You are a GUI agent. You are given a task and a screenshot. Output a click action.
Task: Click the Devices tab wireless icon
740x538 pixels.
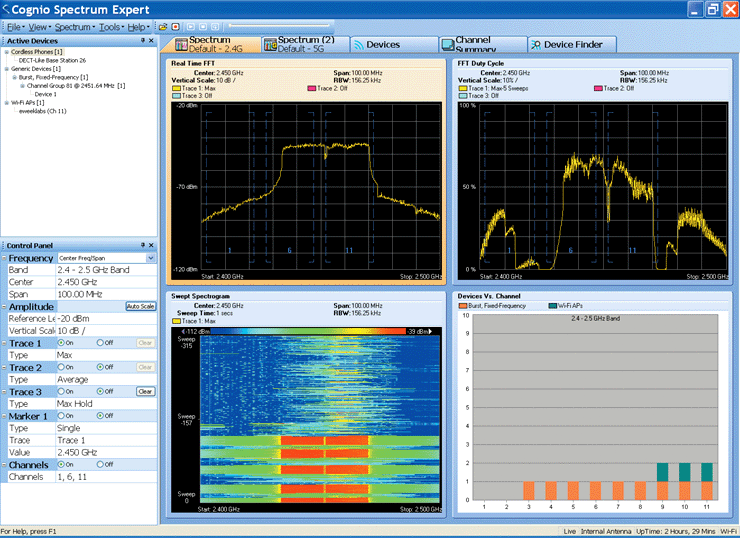click(x=359, y=45)
